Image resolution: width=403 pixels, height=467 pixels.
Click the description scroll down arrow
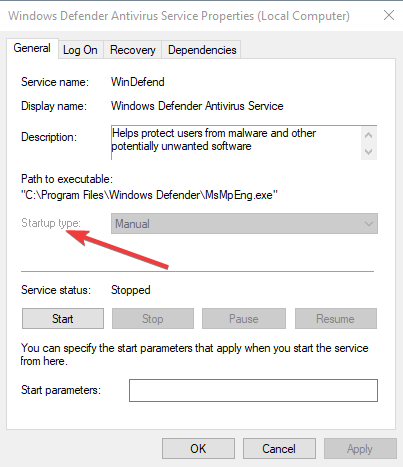(369, 152)
